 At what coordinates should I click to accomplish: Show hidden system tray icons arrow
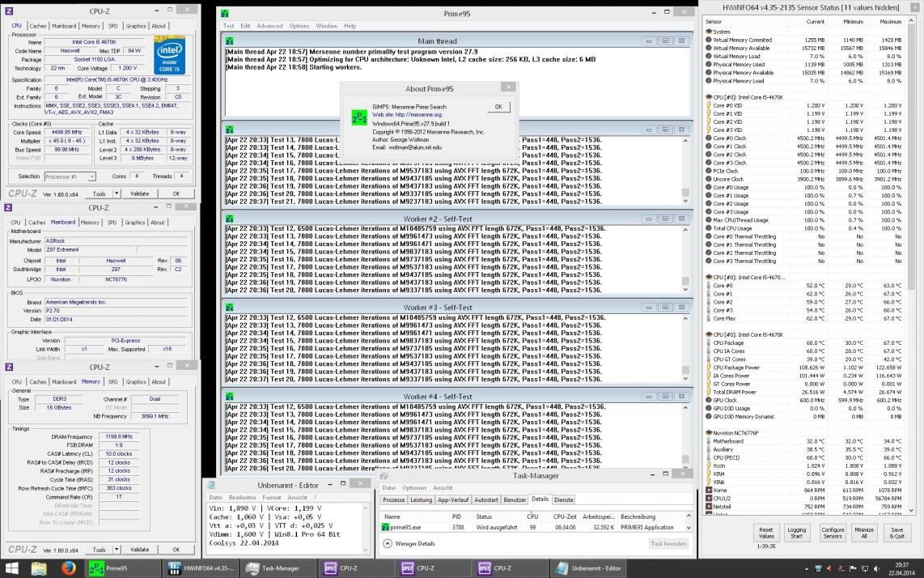coord(805,569)
